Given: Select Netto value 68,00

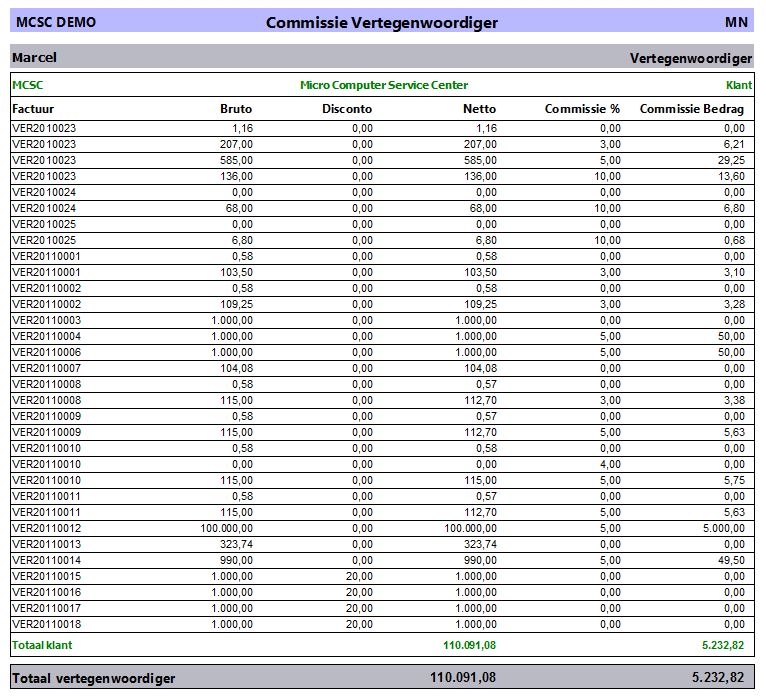Looking at the screenshot, I should tap(483, 208).
